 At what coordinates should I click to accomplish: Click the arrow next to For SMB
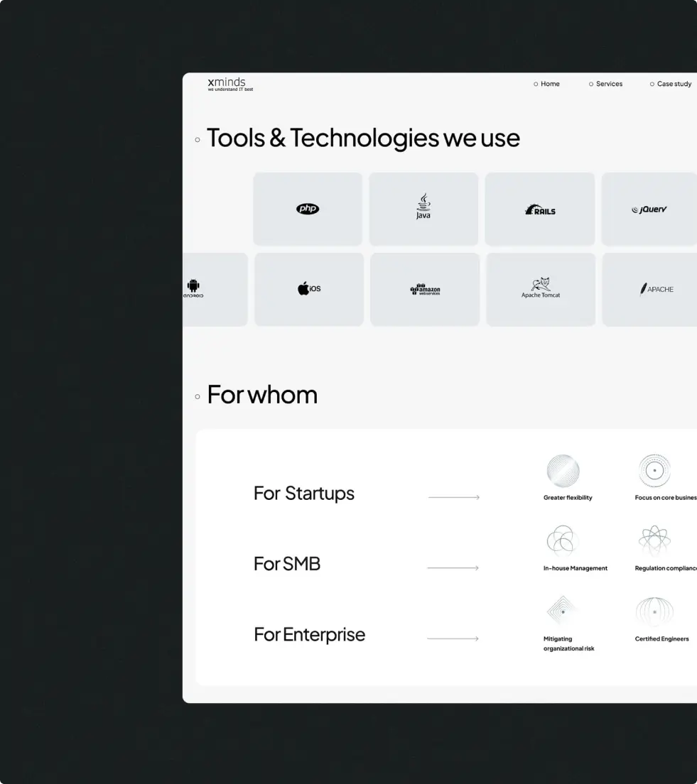453,568
